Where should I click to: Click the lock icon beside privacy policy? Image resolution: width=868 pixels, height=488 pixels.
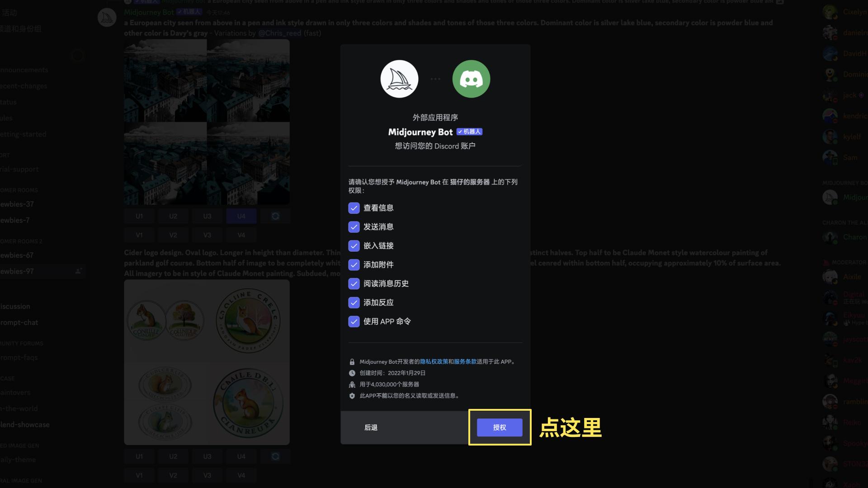pos(352,362)
